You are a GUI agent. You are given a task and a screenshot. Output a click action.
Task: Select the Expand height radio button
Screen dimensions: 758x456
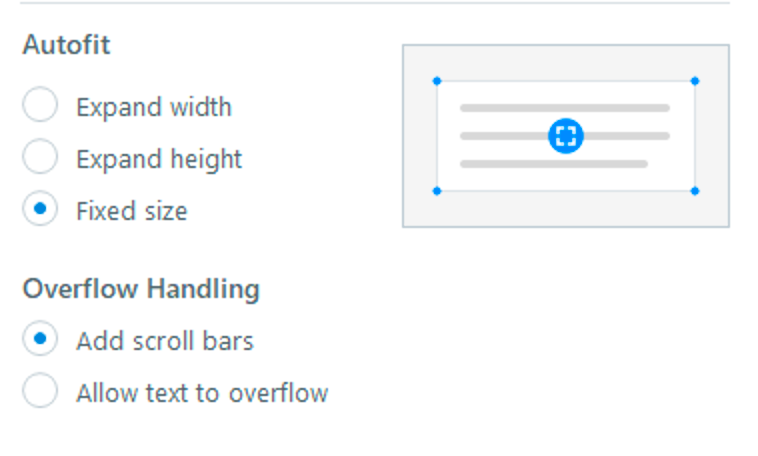[x=40, y=158]
